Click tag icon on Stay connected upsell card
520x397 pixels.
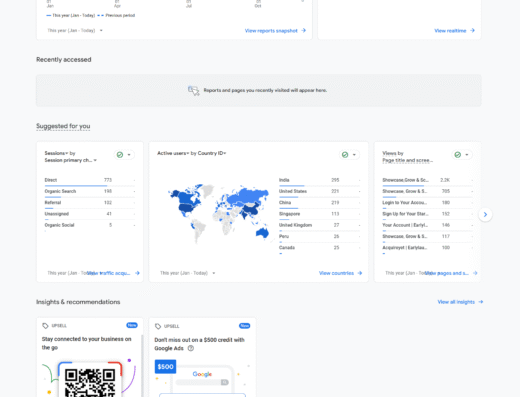coord(45,326)
